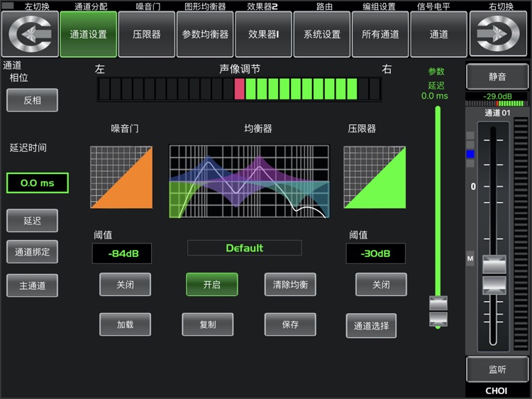Go to the 效果器1 tab
The height and width of the screenshot is (399, 532).
(263, 34)
